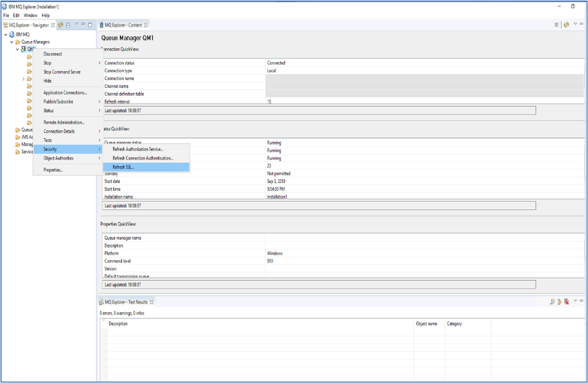Switch to the MQ Explorer - Navigator tab
Screen dimensions: 588x383
pyautogui.click(x=29, y=25)
